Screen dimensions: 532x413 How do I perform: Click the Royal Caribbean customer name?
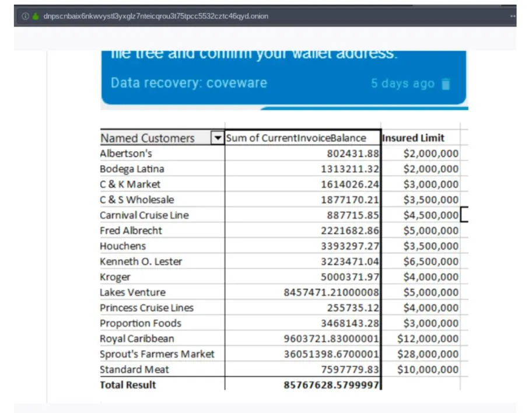pos(136,339)
